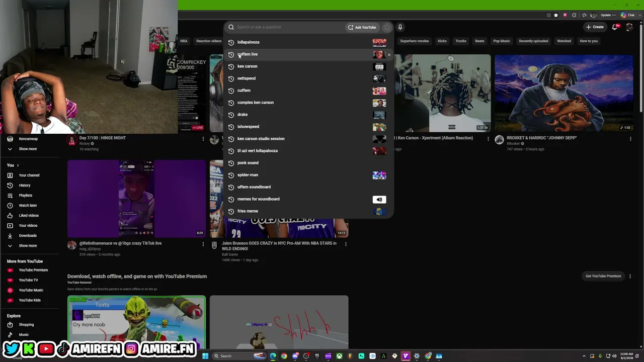
Task: Open YouTube Music in sidebar
Action: [x=31, y=290]
